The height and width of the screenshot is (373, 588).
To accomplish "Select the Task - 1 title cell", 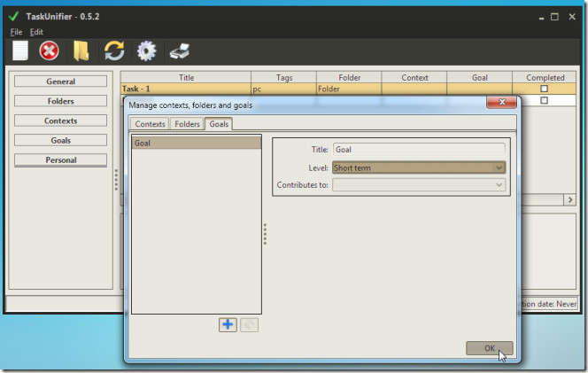I will 186,89.
